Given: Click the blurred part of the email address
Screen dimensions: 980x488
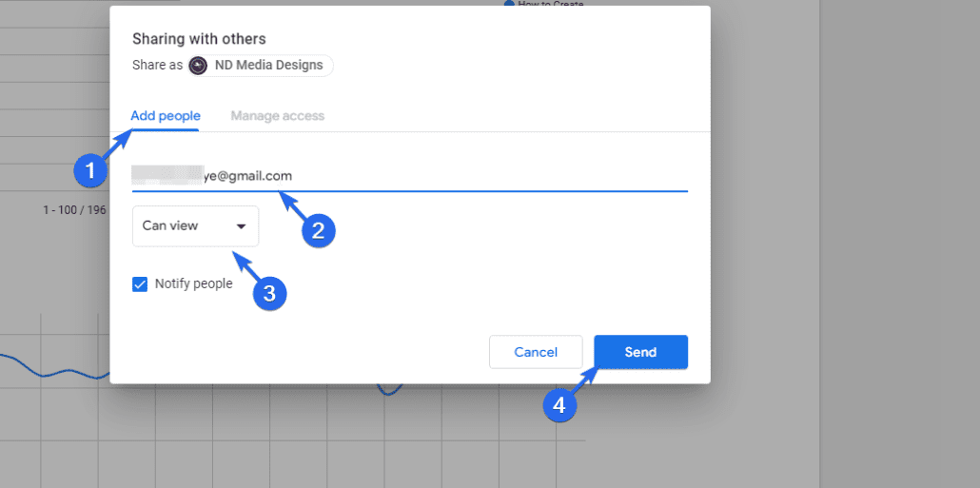Looking at the screenshot, I should (168, 176).
